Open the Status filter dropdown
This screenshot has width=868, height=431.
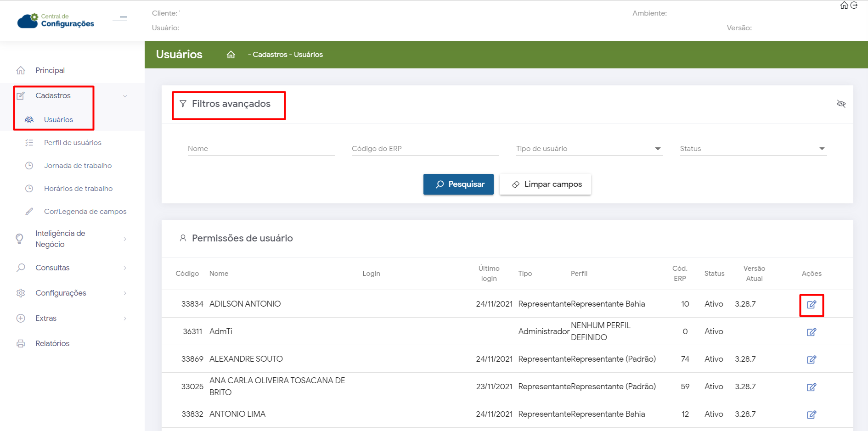(753, 149)
